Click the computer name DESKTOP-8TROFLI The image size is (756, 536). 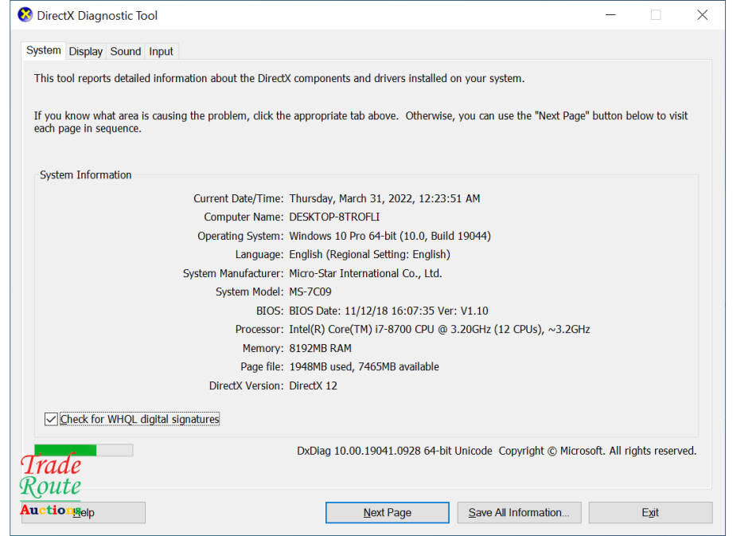[336, 217]
